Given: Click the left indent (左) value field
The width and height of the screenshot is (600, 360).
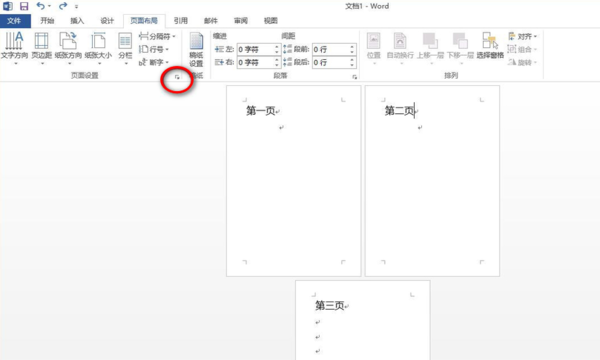Looking at the screenshot, I should click(255, 49).
